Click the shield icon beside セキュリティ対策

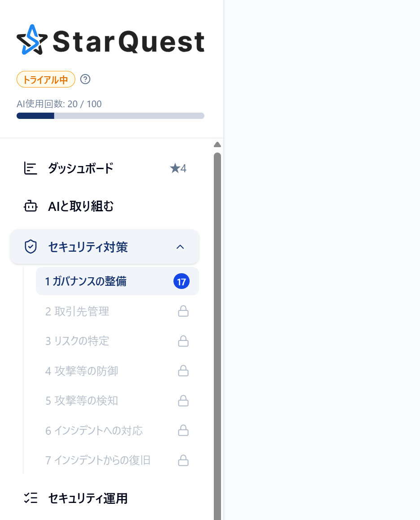30,247
